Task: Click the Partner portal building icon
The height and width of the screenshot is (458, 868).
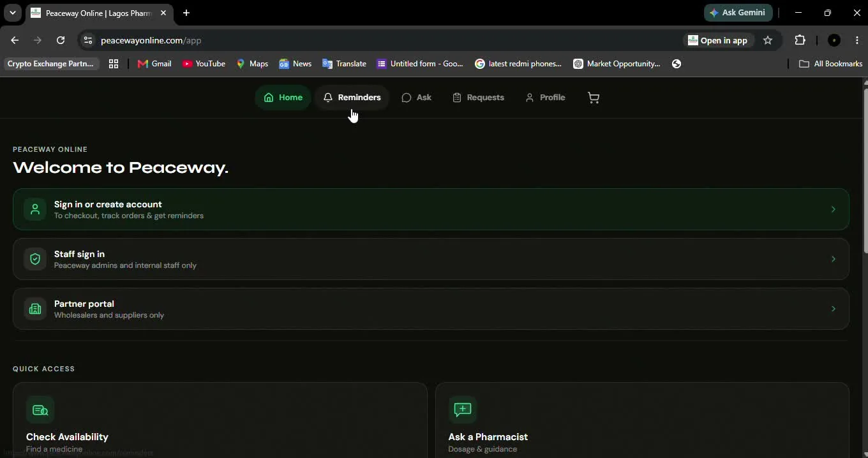Action: pos(35,309)
